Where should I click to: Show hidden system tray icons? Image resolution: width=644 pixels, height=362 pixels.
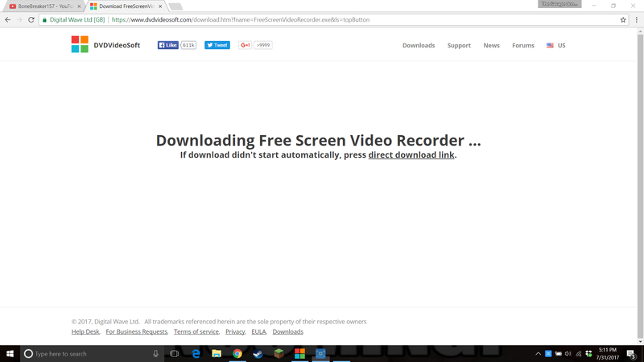click(x=538, y=353)
